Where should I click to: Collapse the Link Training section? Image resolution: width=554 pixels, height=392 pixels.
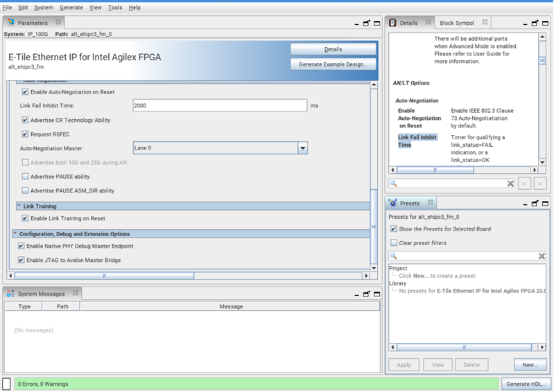[x=19, y=206]
